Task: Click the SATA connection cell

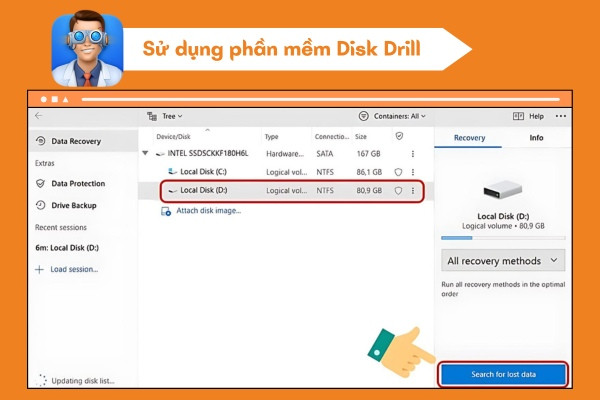Action: click(x=324, y=153)
